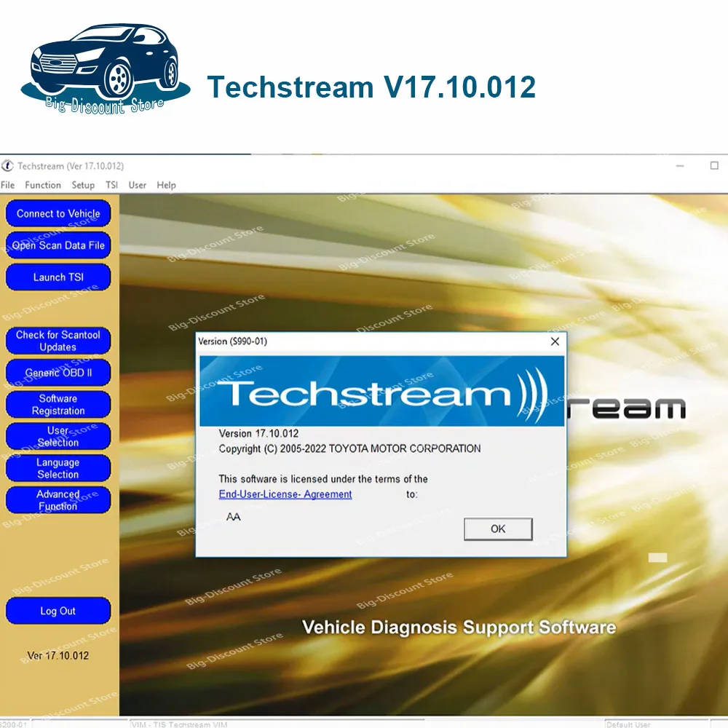728x728 pixels.
Task: Open the User Selection option
Action: click(58, 436)
